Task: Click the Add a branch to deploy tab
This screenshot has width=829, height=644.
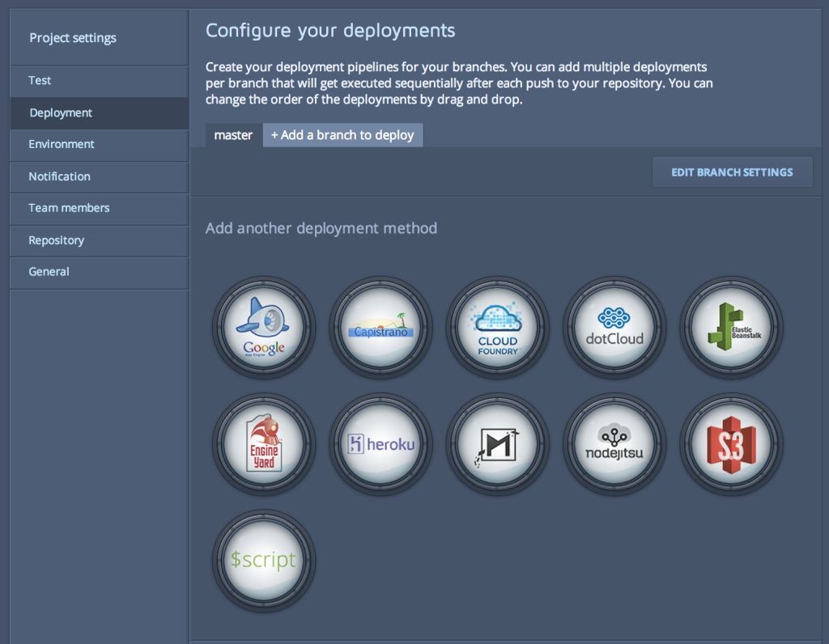Action: click(342, 135)
